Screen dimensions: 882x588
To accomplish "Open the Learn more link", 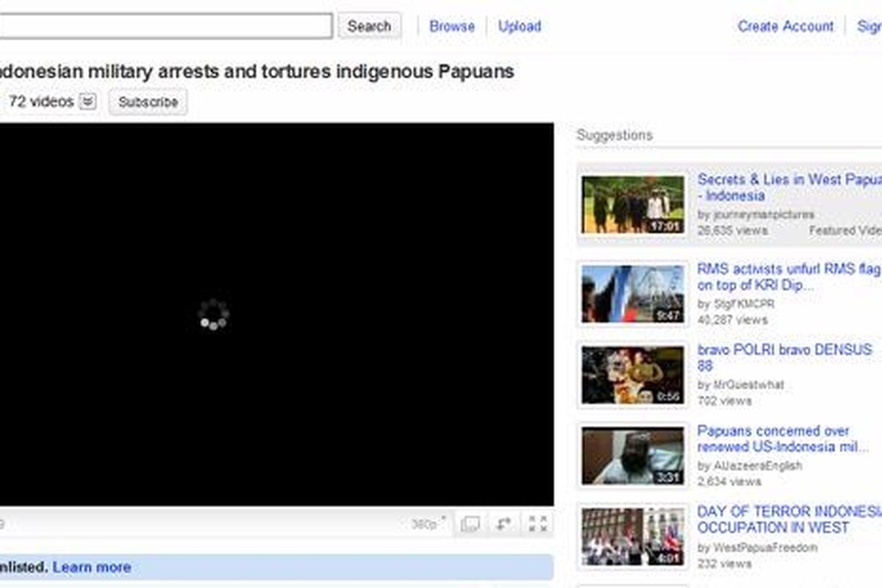I will point(92,567).
